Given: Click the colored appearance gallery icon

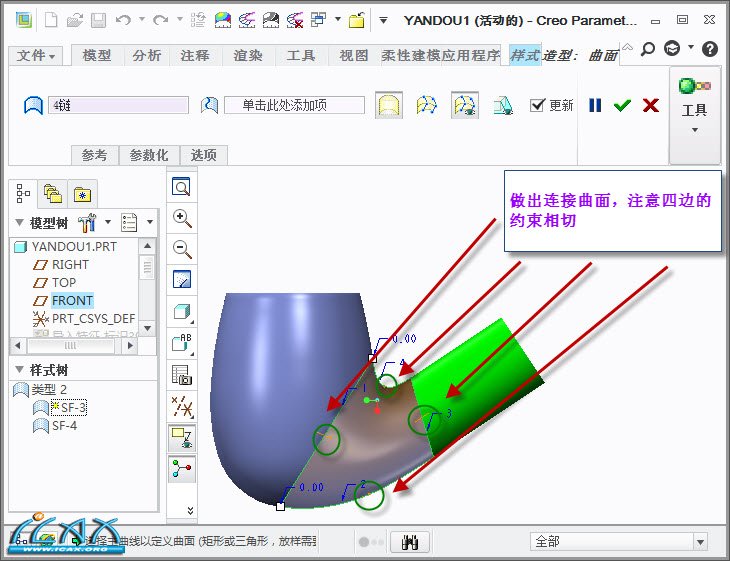Looking at the screenshot, I should [x=223, y=20].
